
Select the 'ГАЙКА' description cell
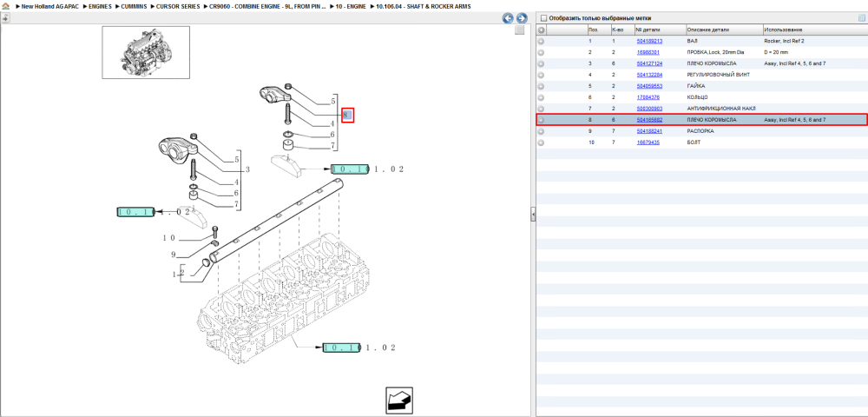click(x=696, y=86)
